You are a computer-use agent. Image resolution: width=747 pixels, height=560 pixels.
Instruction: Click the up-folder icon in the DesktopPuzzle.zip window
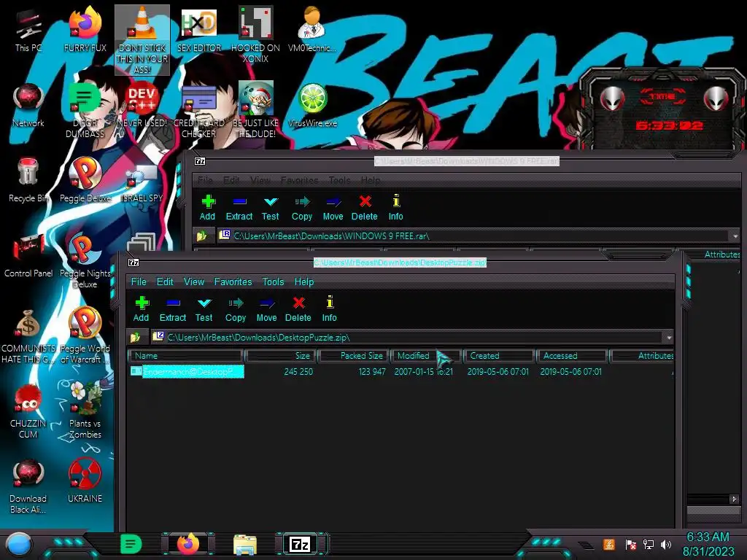(x=136, y=337)
